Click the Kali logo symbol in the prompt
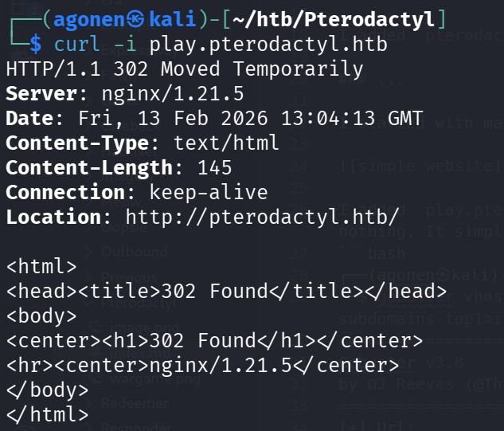The width and height of the screenshot is (504, 431). [131, 18]
